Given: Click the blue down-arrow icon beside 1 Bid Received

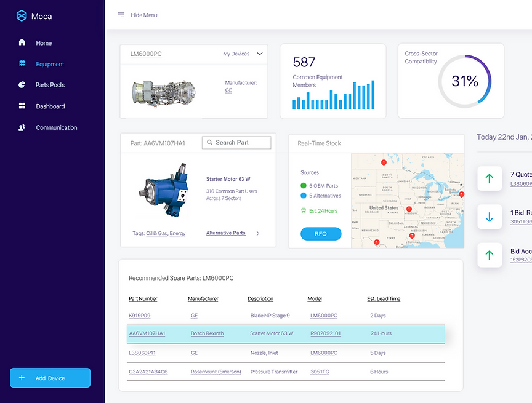Looking at the screenshot, I should [489, 216].
